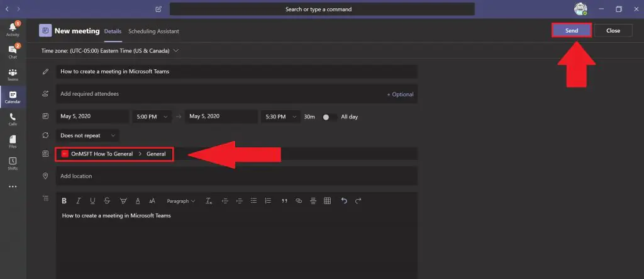Switch to the Scheduling Assistant tab

[153, 31]
